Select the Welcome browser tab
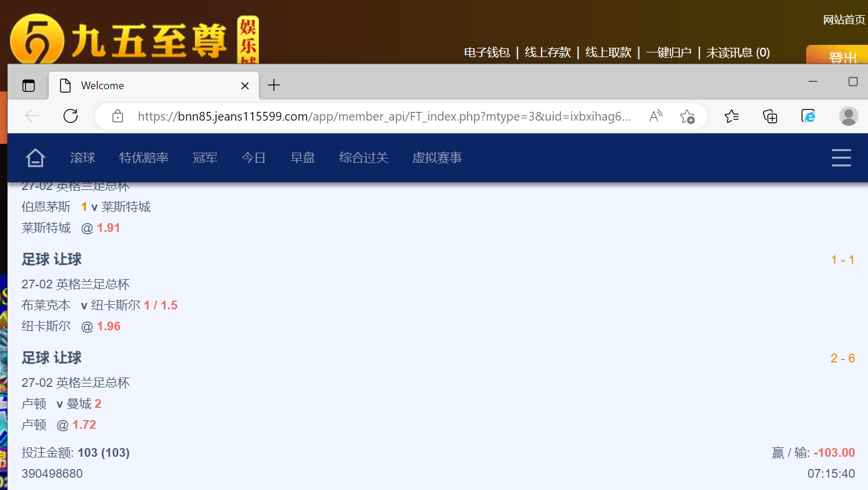868x490 pixels. [154, 86]
